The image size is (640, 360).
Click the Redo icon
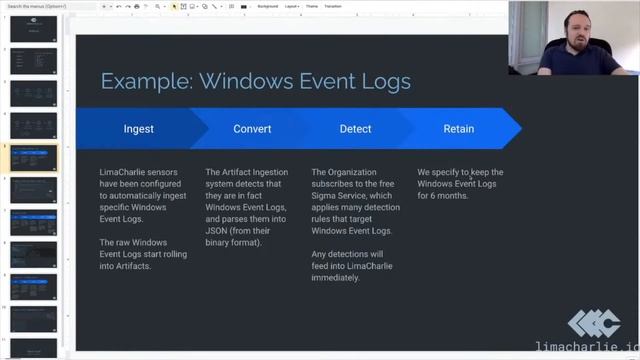[x=128, y=7]
